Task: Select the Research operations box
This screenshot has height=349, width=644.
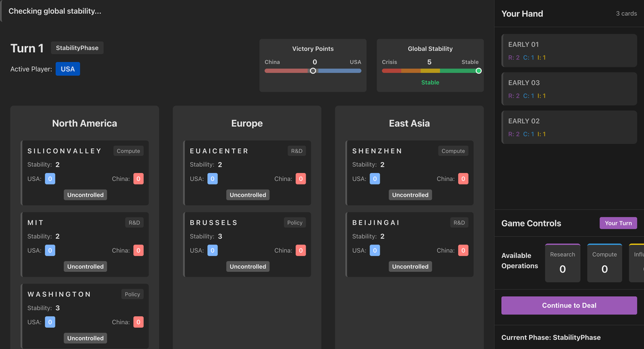Action: click(x=563, y=263)
